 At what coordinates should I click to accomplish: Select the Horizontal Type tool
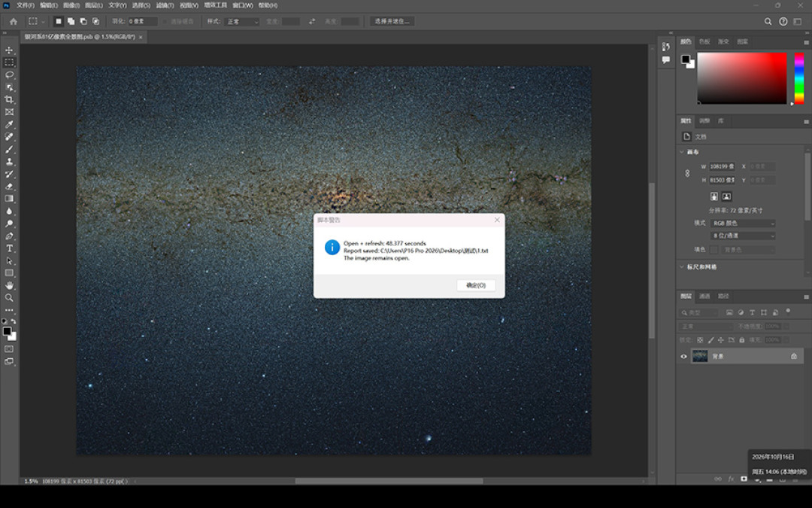(9, 248)
